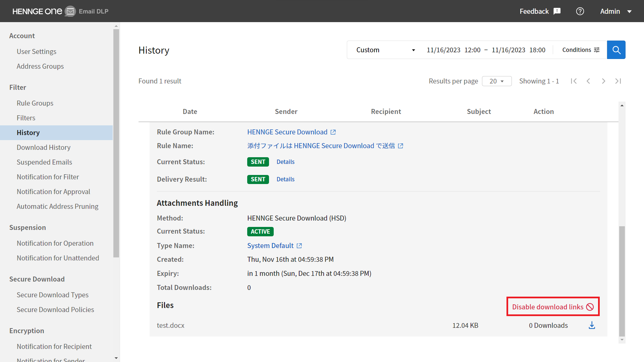644x362 pixels.
Task: Click the Action column header
Action: [x=543, y=112]
